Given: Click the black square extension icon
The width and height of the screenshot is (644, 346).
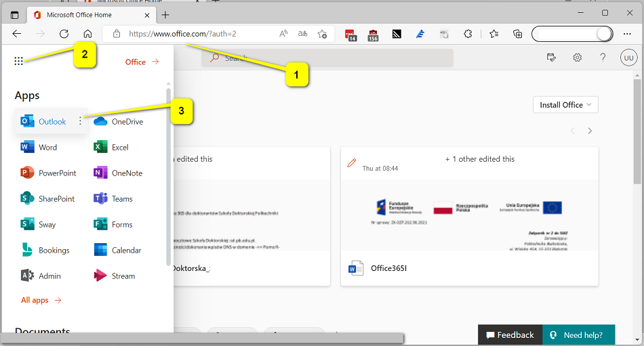Looking at the screenshot, I should click(x=397, y=34).
